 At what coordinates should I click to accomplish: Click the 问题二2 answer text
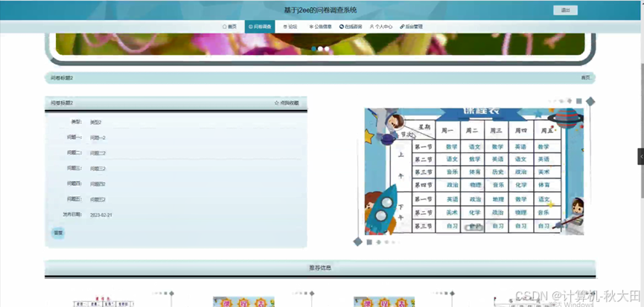(98, 153)
